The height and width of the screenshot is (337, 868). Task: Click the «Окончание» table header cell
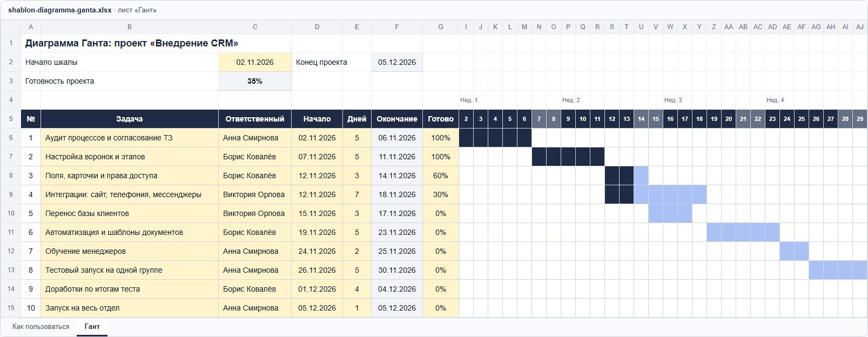click(397, 119)
